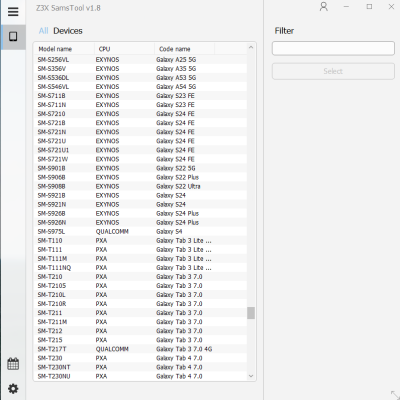400x400 pixels.
Task: Select the SM-S908B row
Action: [140, 186]
